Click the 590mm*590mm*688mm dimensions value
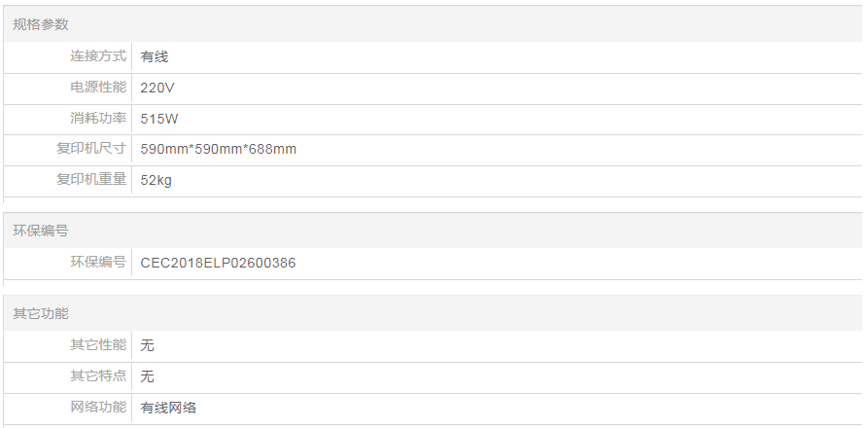 pyautogui.click(x=219, y=149)
